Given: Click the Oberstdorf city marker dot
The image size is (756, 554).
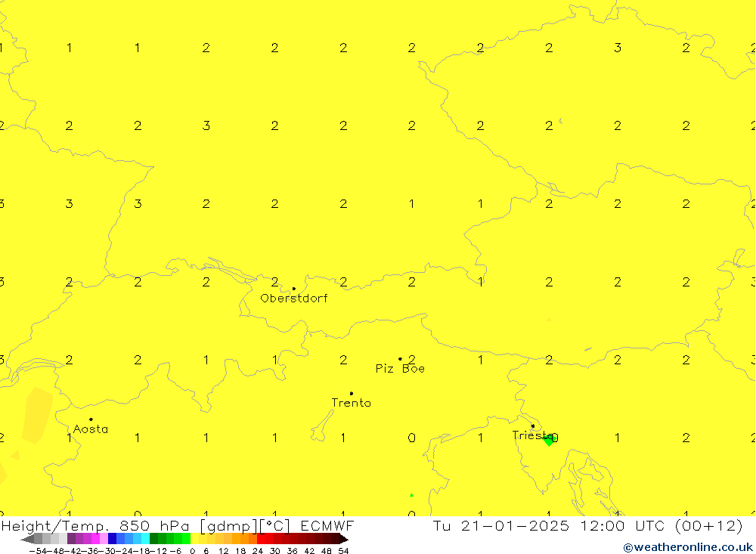Looking at the screenshot, I should (x=294, y=289).
